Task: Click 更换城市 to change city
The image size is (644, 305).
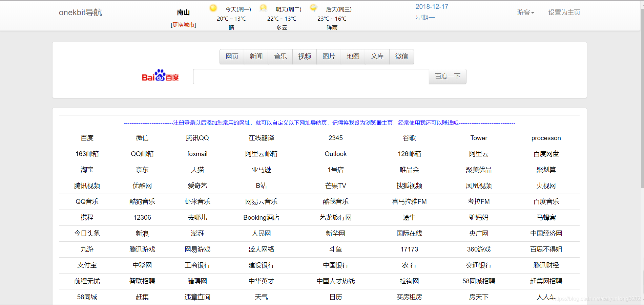Action: pos(183,25)
